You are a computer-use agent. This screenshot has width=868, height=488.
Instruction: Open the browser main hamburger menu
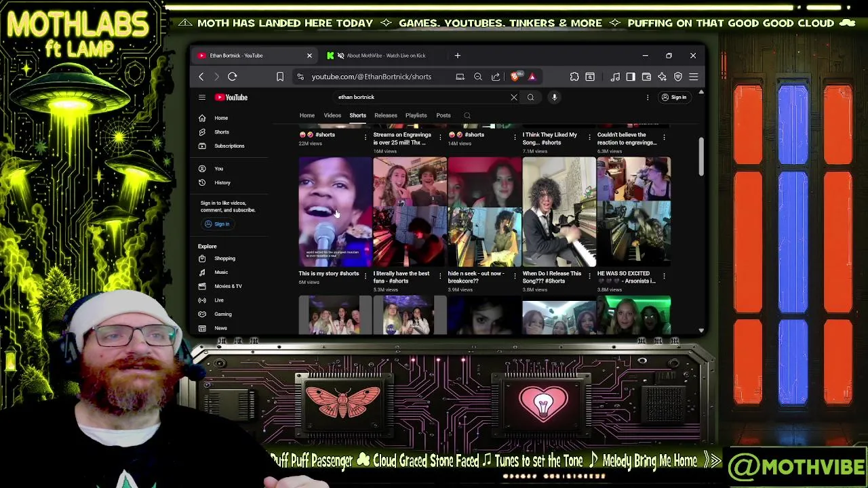pyautogui.click(x=693, y=77)
